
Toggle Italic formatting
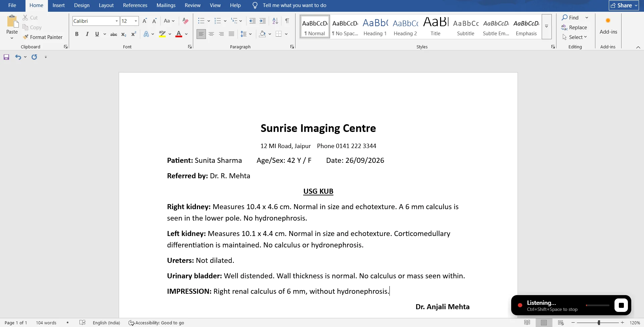point(87,34)
